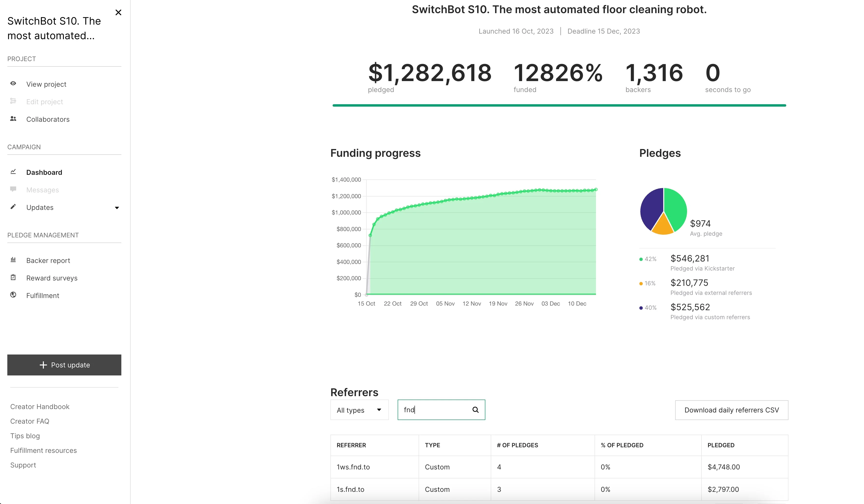Click the plus icon on Post update
The width and height of the screenshot is (864, 504).
(x=43, y=365)
